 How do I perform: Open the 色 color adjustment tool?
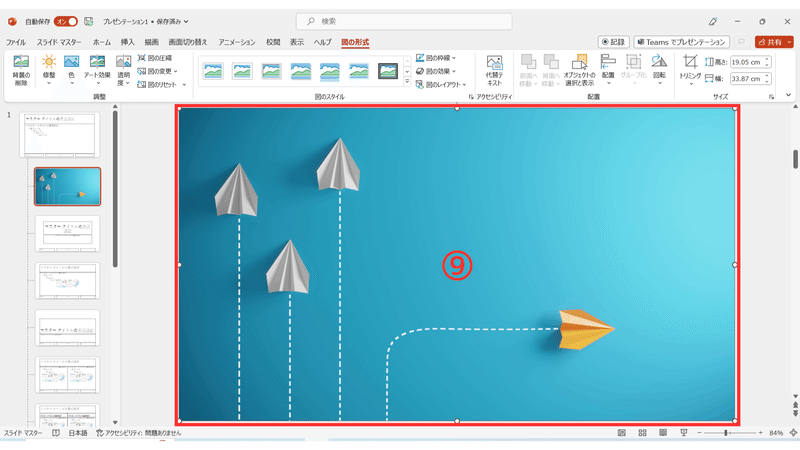(x=71, y=70)
